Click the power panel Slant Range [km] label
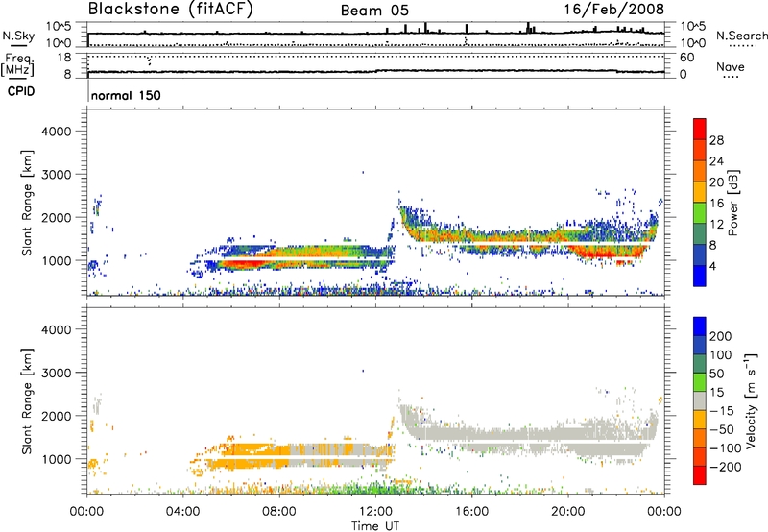768x532 pixels. coord(27,203)
